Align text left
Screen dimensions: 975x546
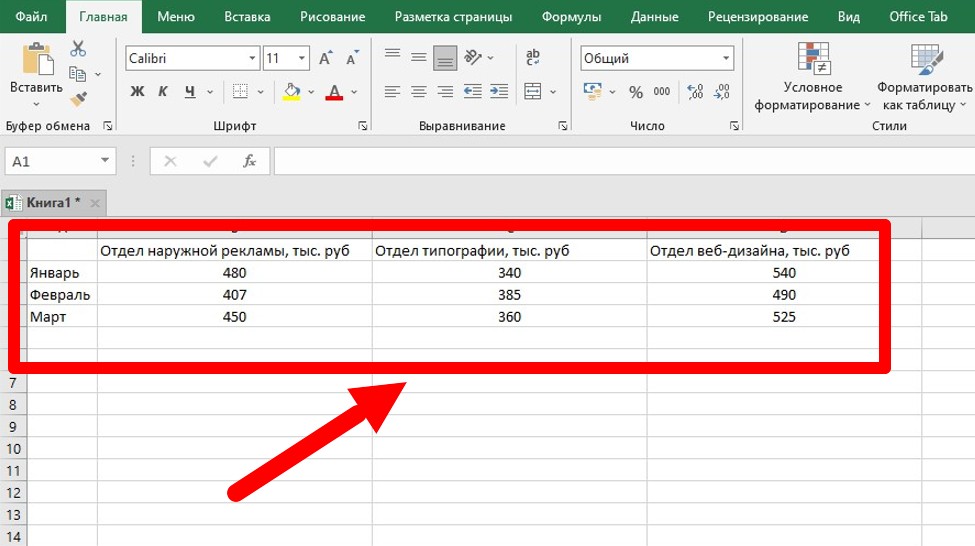pyautogui.click(x=392, y=92)
